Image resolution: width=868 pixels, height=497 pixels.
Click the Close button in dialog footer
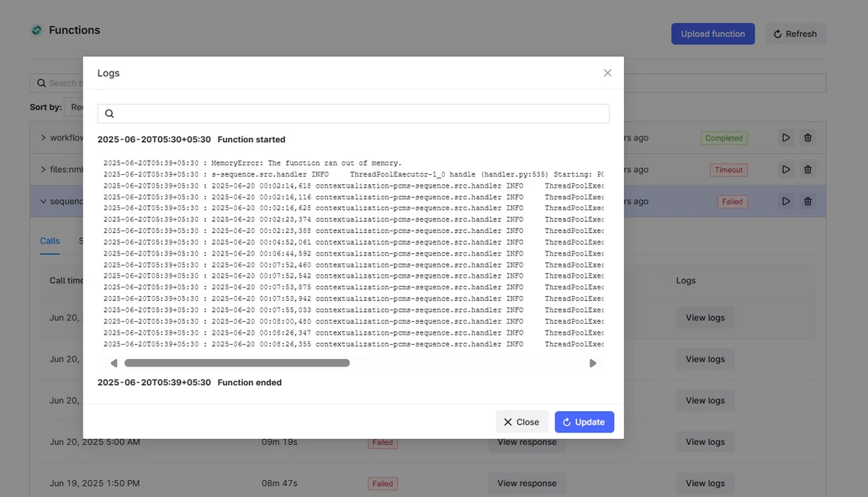[x=521, y=422]
